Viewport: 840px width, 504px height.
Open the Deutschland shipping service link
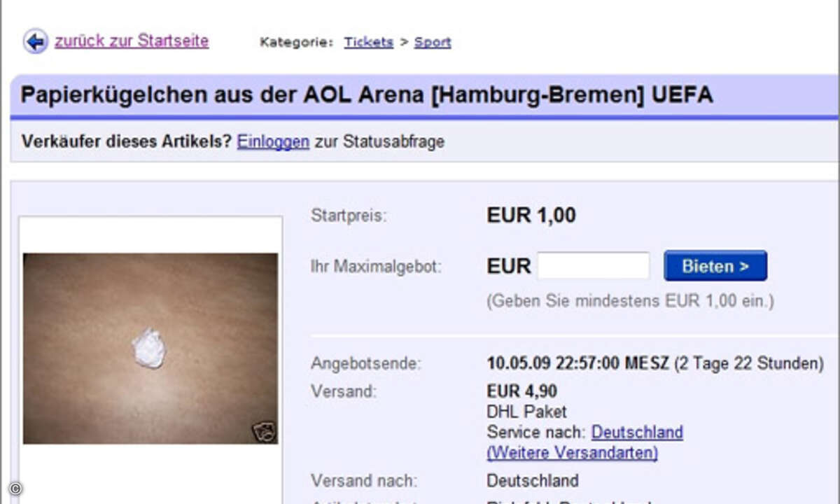coord(637,432)
